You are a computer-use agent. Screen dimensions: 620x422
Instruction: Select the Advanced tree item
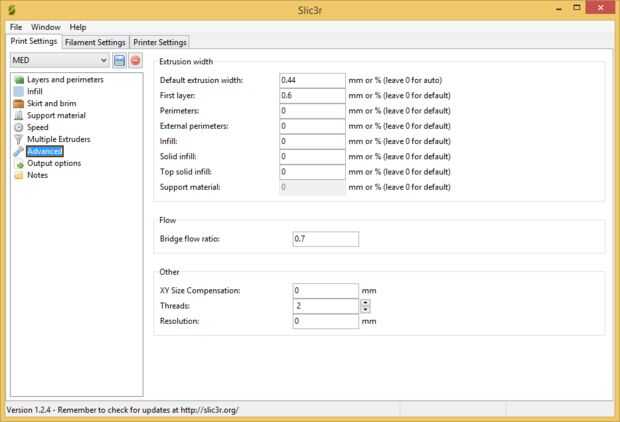click(45, 151)
